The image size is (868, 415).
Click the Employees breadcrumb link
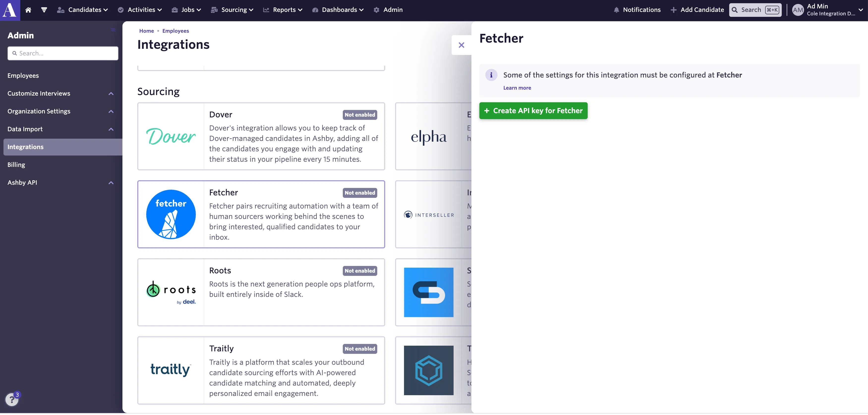coord(175,31)
